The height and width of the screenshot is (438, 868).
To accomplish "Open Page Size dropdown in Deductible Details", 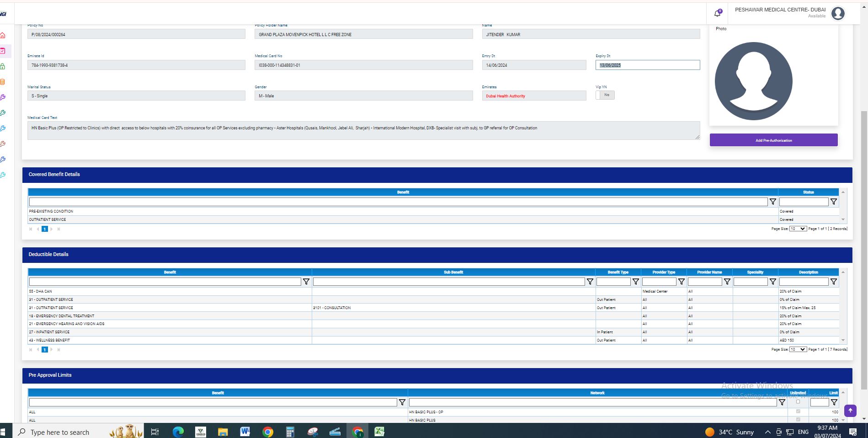I will pyautogui.click(x=798, y=349).
